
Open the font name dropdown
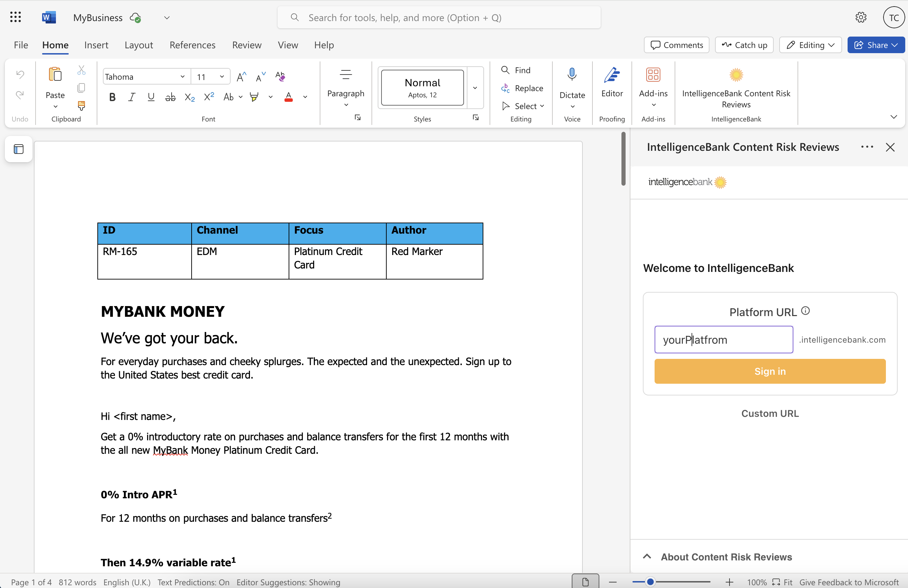click(182, 77)
